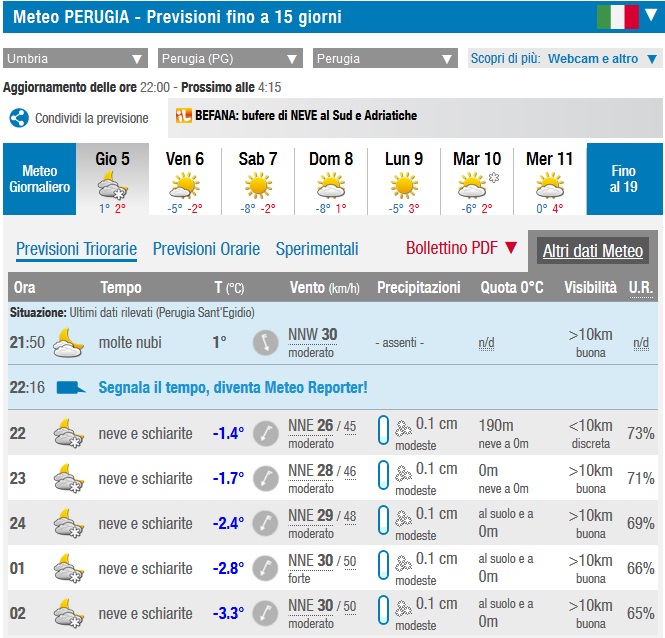This screenshot has height=638, width=665.
Task: Open the Umbria region dropdown
Action: 75,58
